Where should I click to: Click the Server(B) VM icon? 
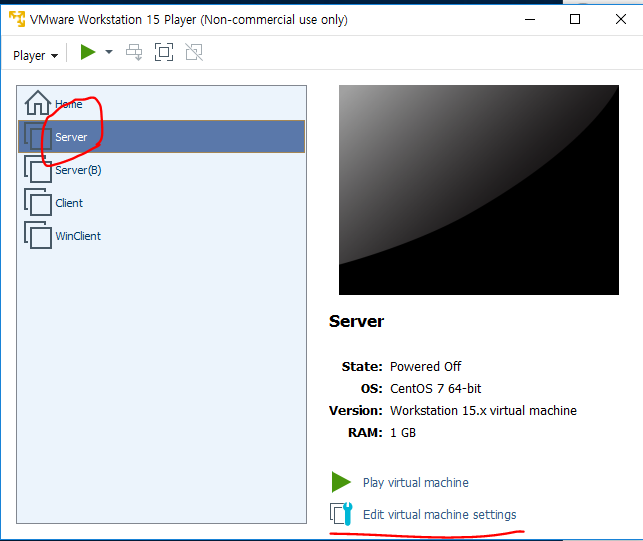[38, 169]
